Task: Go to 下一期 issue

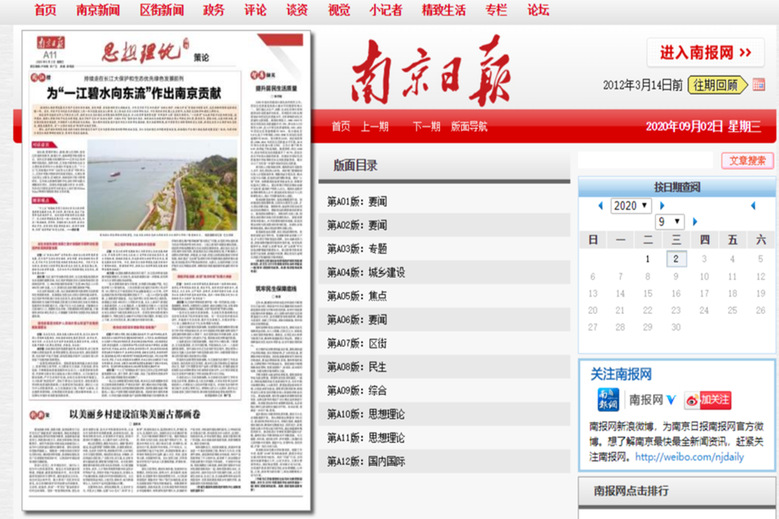Action: [426, 126]
